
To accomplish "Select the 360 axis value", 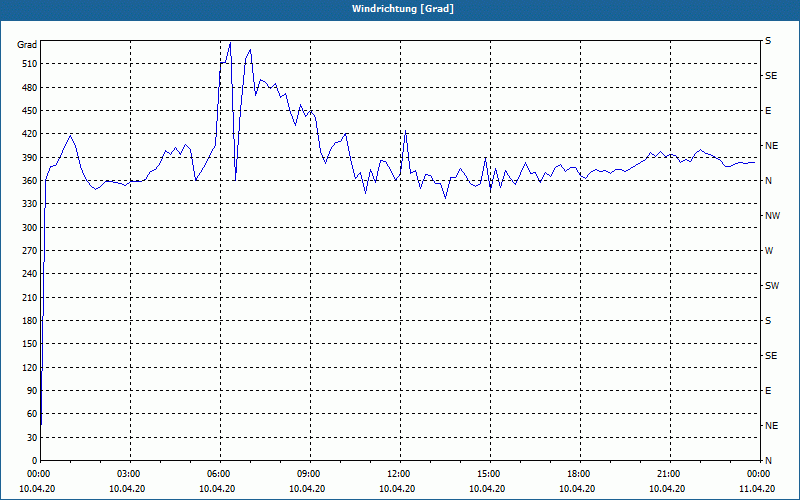I will 31,181.
